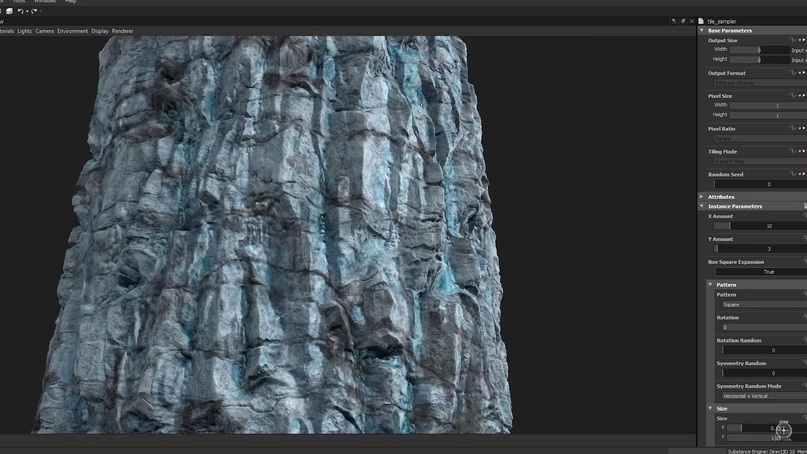Click the Instance Parameters header icon
The height and width of the screenshot is (454, 807).
tap(805, 206)
